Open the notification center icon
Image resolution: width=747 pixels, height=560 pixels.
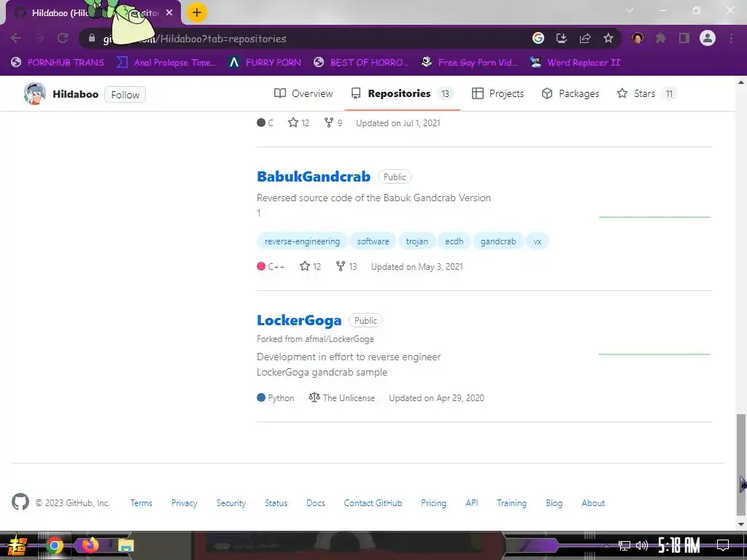[723, 545]
